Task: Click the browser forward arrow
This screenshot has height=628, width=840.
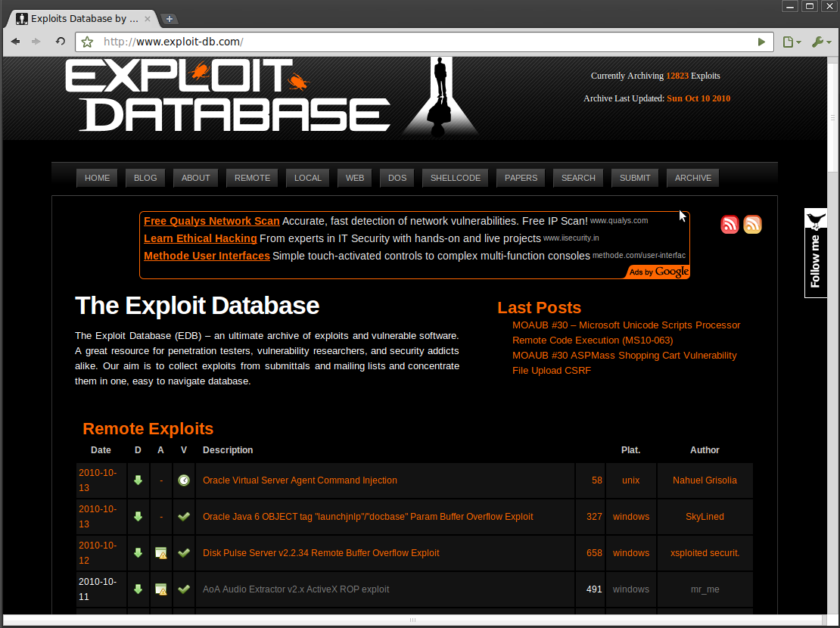Action: pos(36,42)
